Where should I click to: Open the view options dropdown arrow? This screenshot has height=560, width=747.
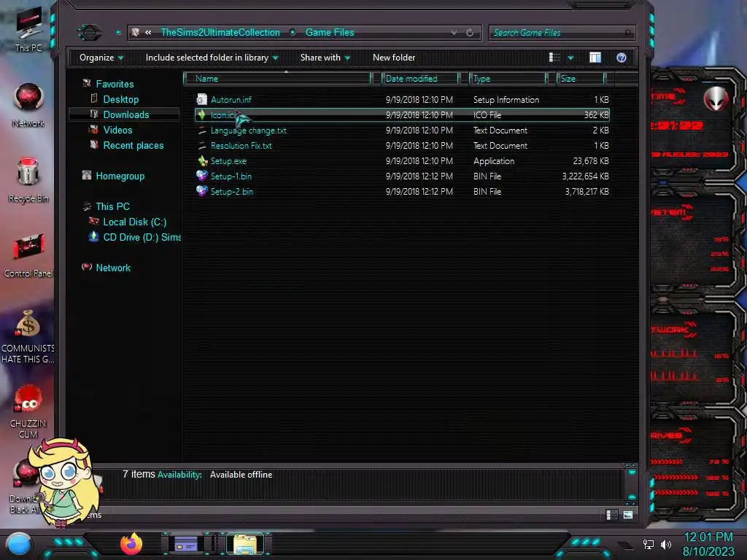click(570, 58)
